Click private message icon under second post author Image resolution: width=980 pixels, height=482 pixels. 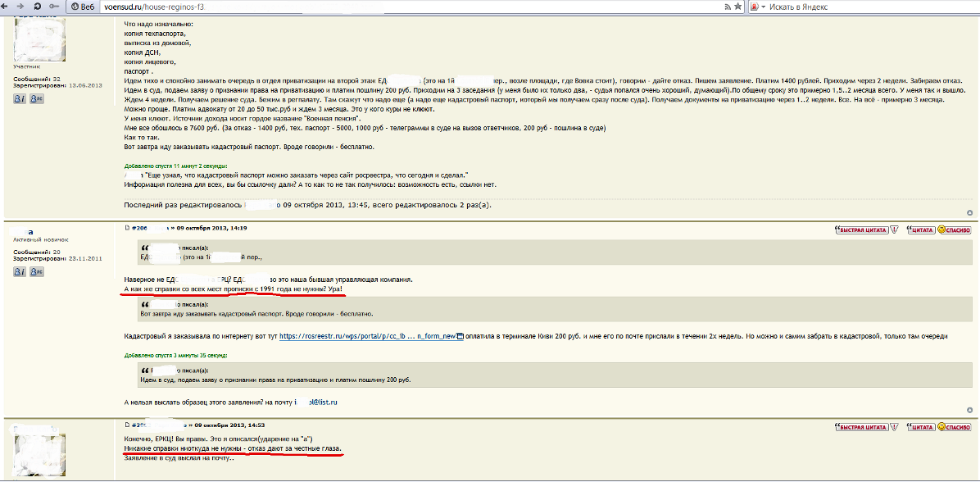point(36,271)
